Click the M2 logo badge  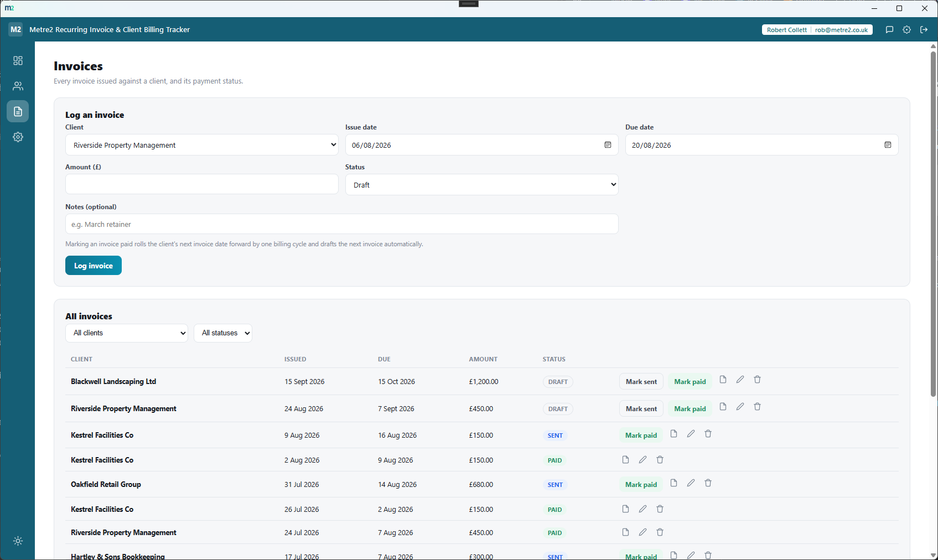15,29
